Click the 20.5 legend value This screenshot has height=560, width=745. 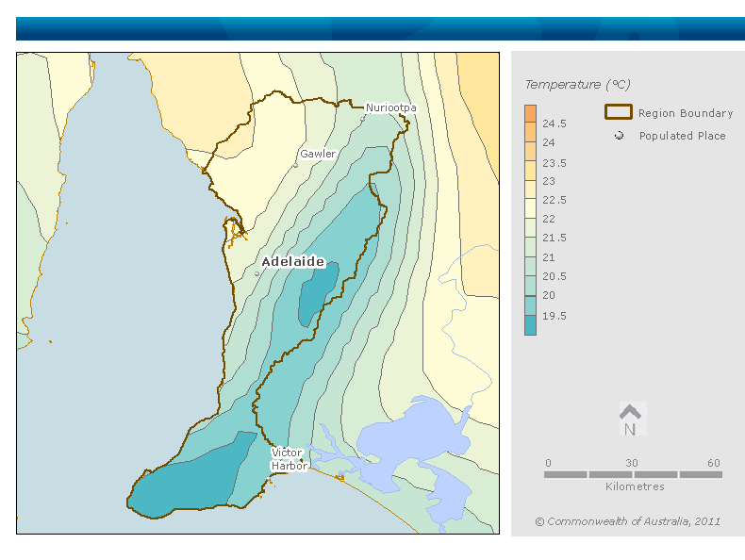click(554, 276)
